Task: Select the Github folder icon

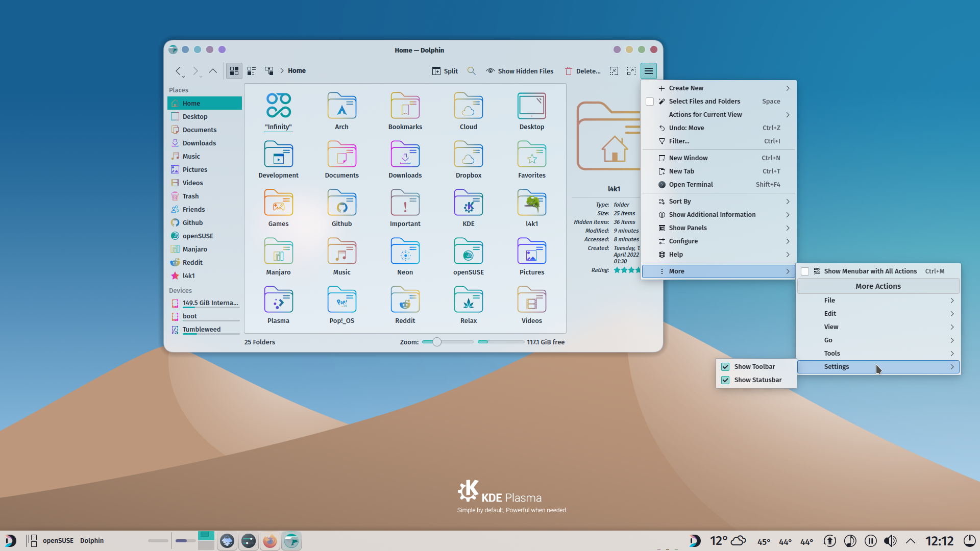Action: [x=342, y=202]
